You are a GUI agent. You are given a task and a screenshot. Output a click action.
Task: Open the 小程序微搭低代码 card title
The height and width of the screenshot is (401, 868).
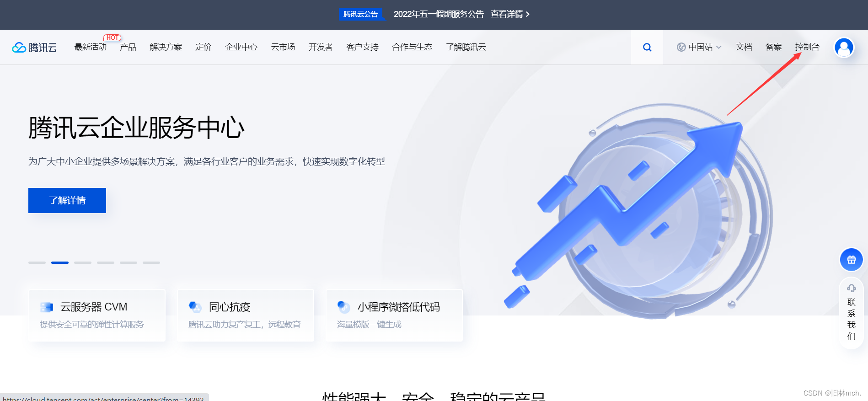pyautogui.click(x=399, y=307)
